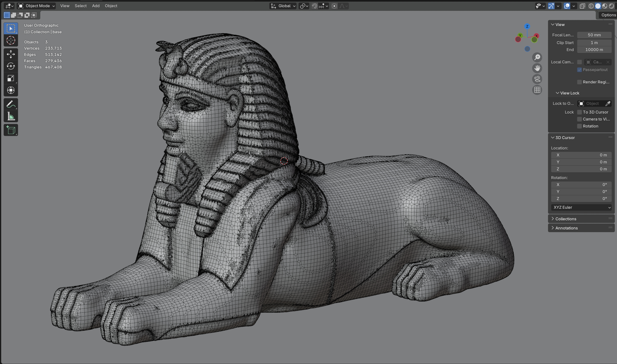
Task: Enable Lock To 3D Cursor checkbox
Action: (579, 112)
